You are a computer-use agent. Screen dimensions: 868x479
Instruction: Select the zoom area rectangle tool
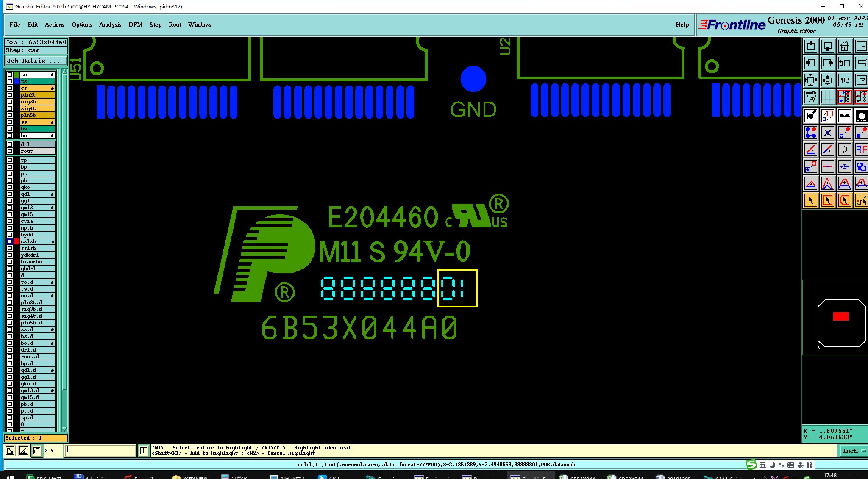827,116
